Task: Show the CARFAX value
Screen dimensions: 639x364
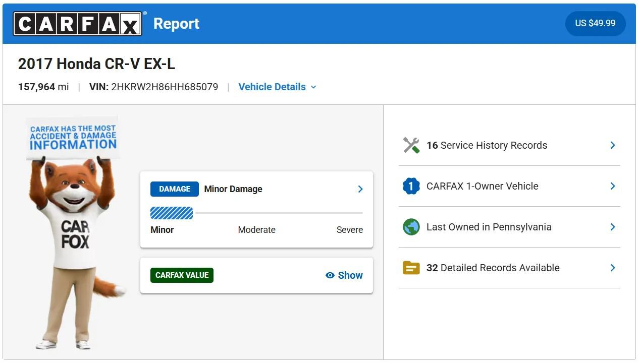Action: pos(344,275)
